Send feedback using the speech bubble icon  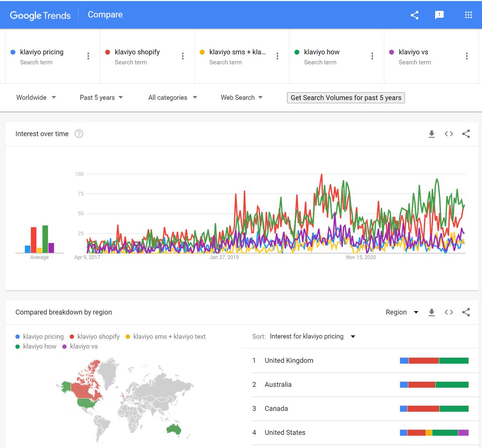coord(439,14)
